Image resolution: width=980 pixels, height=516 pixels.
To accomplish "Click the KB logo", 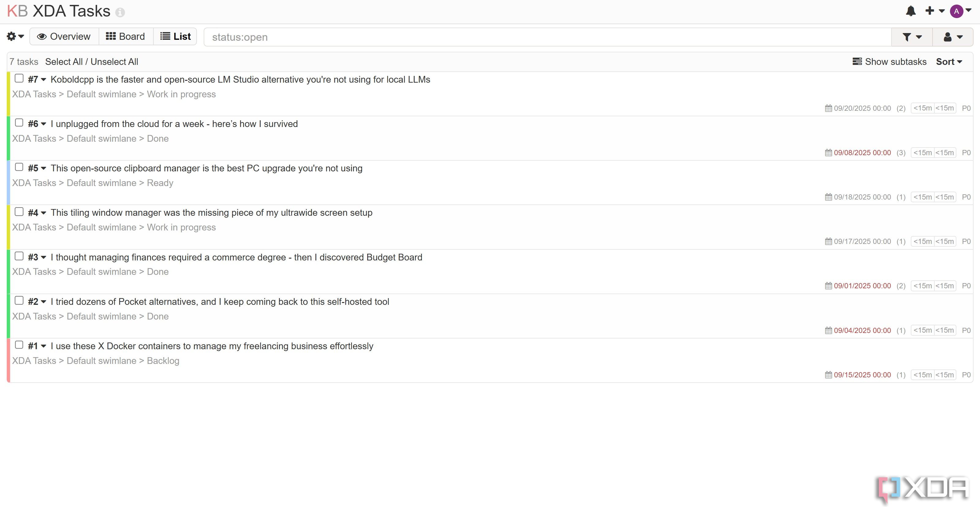I will [17, 11].
